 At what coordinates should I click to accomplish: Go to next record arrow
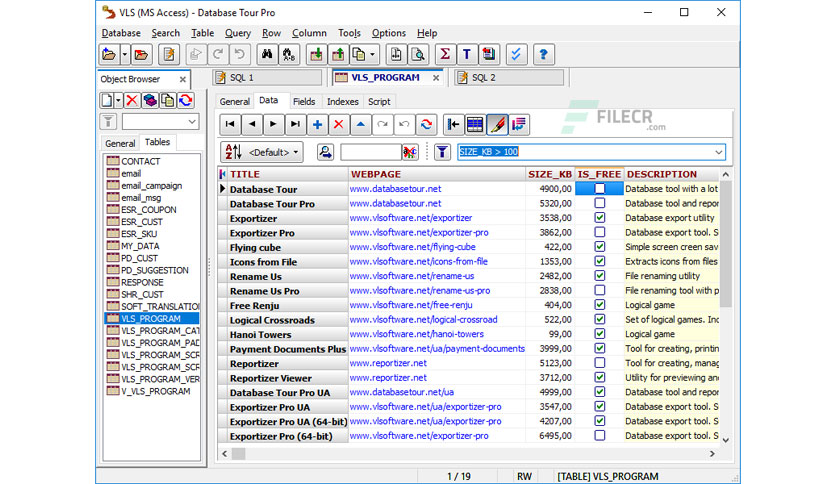tap(273, 124)
